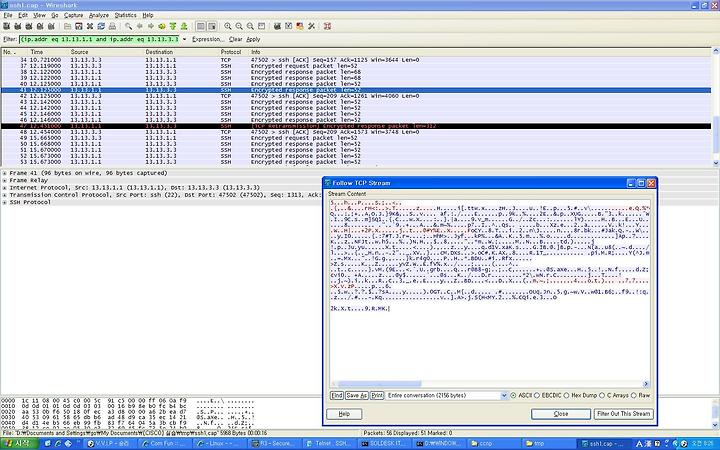Open the File menu
The width and height of the screenshot is (720, 450).
click(x=8, y=15)
